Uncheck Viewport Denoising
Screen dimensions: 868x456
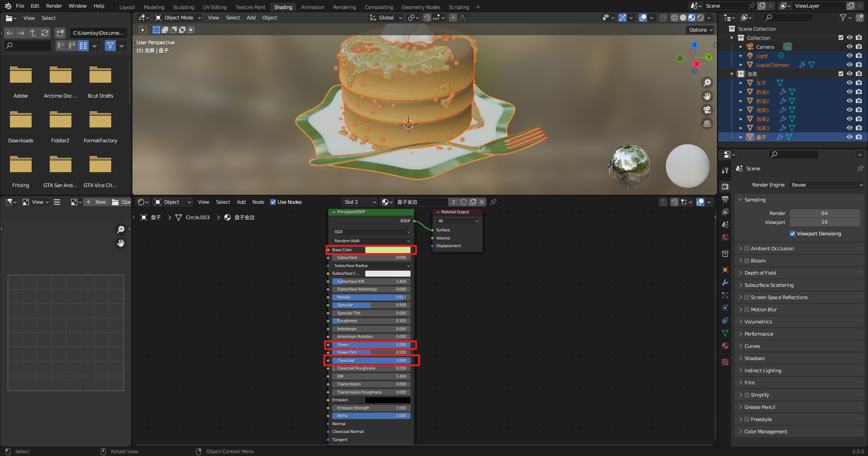[793, 234]
